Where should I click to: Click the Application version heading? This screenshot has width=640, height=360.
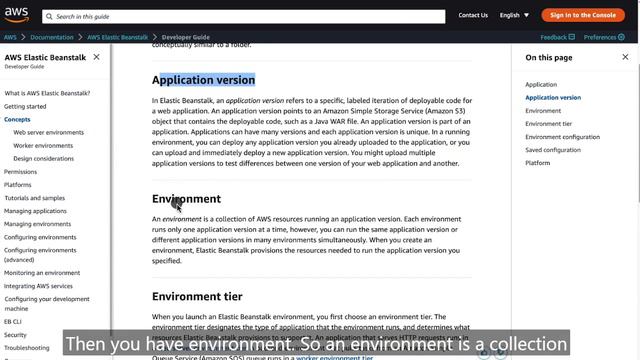click(x=204, y=80)
